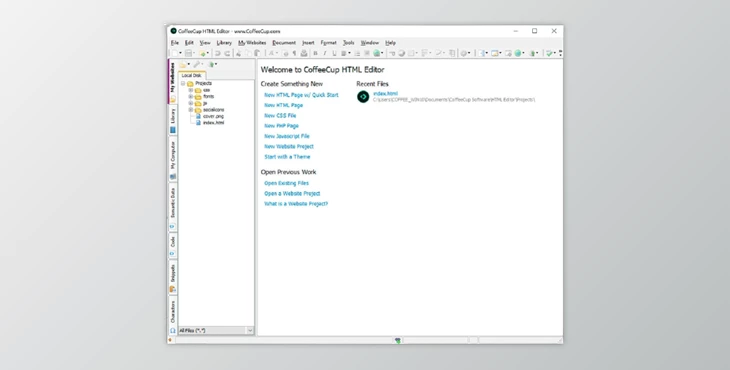
Task: Open the My Websites menu
Action: 252,43
